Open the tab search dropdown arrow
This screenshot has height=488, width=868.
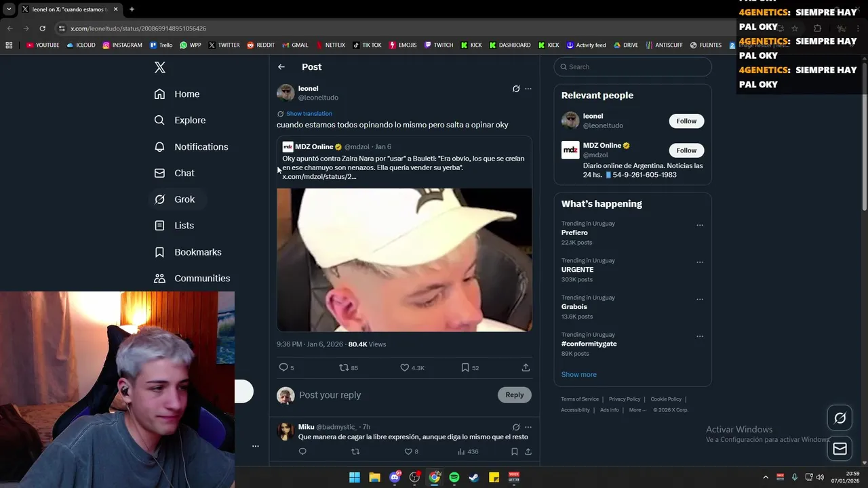pos(9,9)
